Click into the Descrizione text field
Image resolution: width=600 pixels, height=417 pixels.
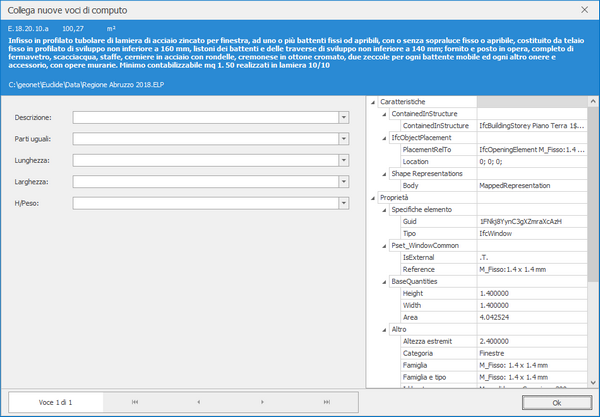205,117
